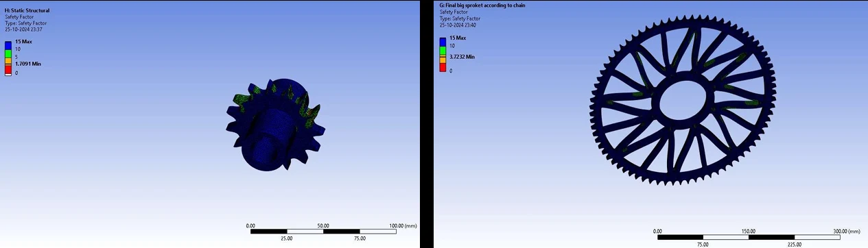Screen dimensions: 868x248
Task: Click the '15 Max' label in left view
Action: tap(23, 42)
